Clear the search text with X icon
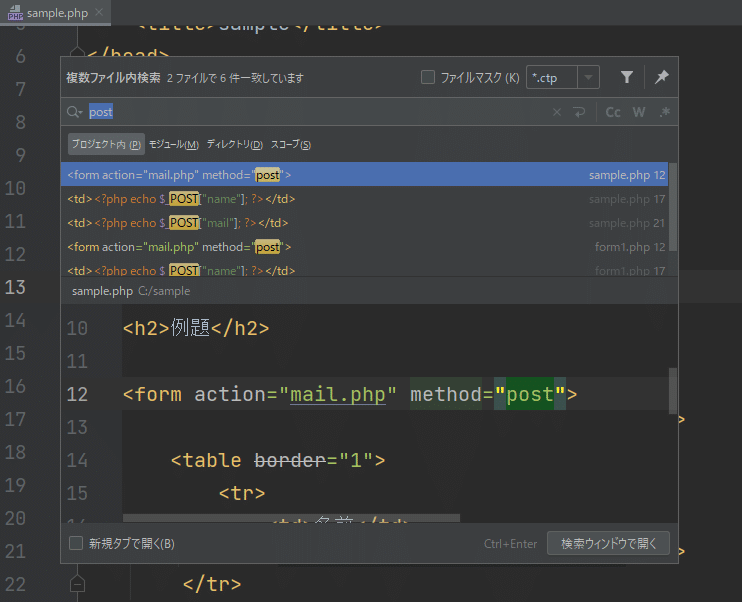 click(557, 112)
